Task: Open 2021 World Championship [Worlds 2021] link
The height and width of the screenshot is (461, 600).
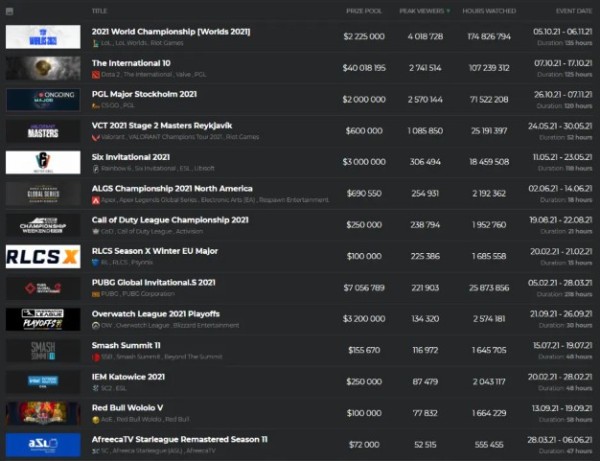Action: 171,32
